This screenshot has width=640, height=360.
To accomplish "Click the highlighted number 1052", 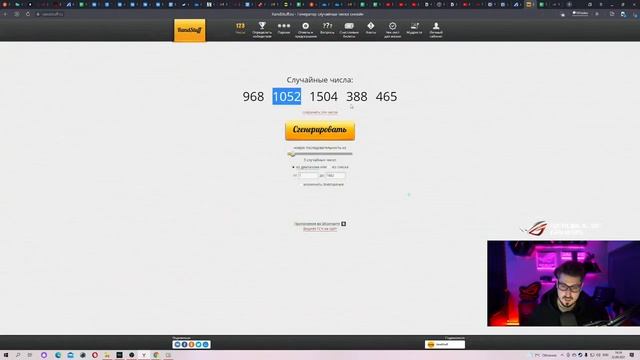I will [x=287, y=96].
